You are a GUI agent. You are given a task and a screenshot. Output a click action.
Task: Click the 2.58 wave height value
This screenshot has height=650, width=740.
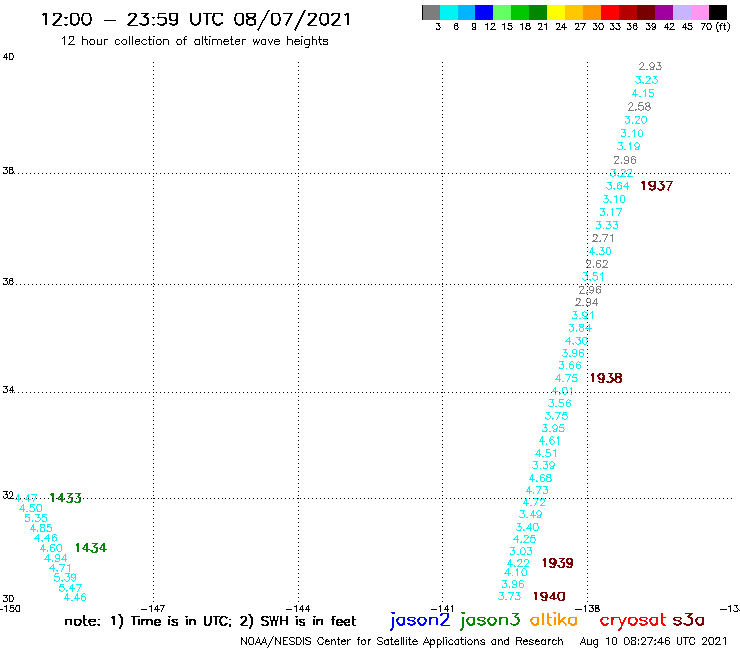click(639, 107)
